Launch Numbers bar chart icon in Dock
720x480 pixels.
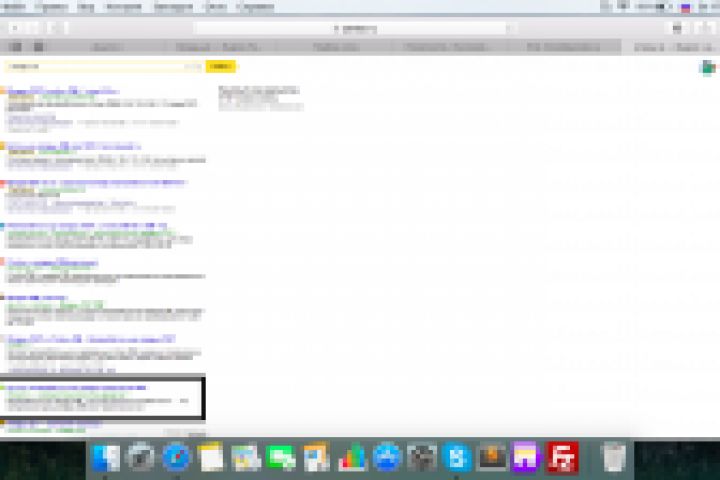coord(352,457)
